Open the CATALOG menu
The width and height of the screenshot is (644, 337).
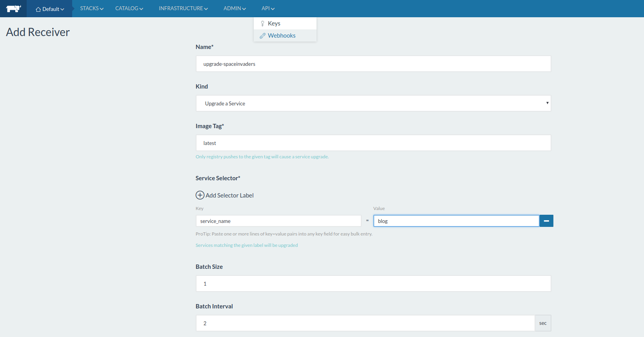click(129, 8)
